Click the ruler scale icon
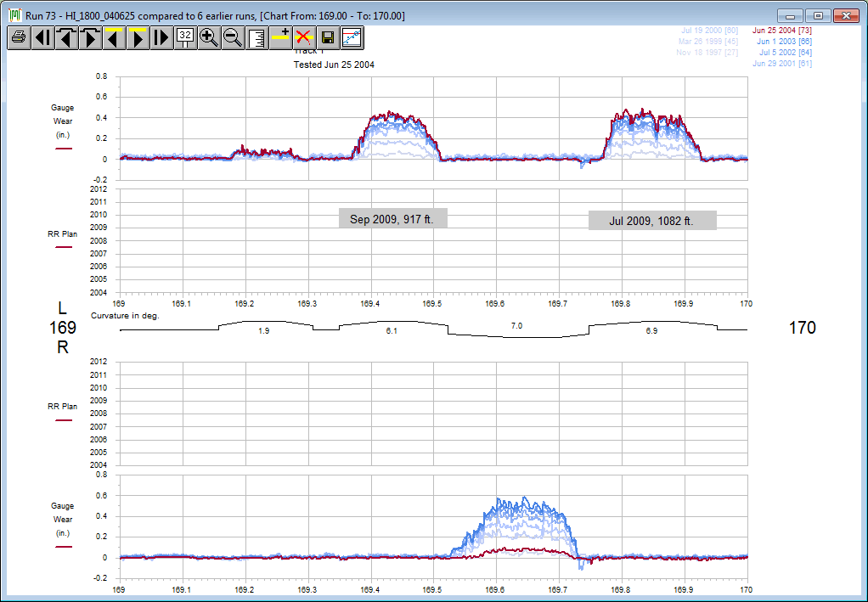This screenshot has height=602, width=868. tap(256, 37)
